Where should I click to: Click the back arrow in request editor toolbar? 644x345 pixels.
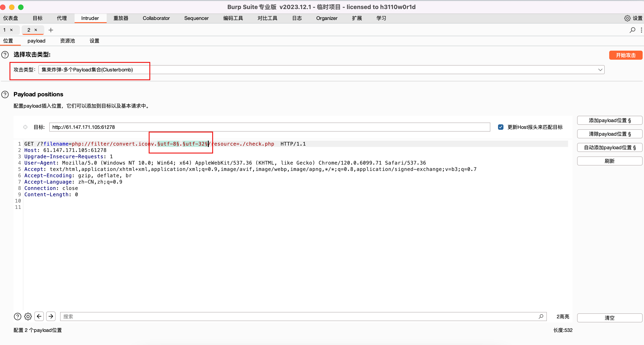(39, 316)
